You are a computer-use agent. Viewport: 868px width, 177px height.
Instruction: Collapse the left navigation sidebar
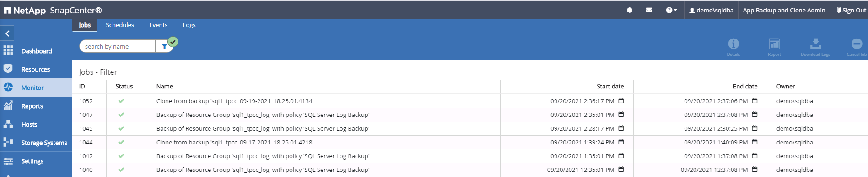pos(7,33)
